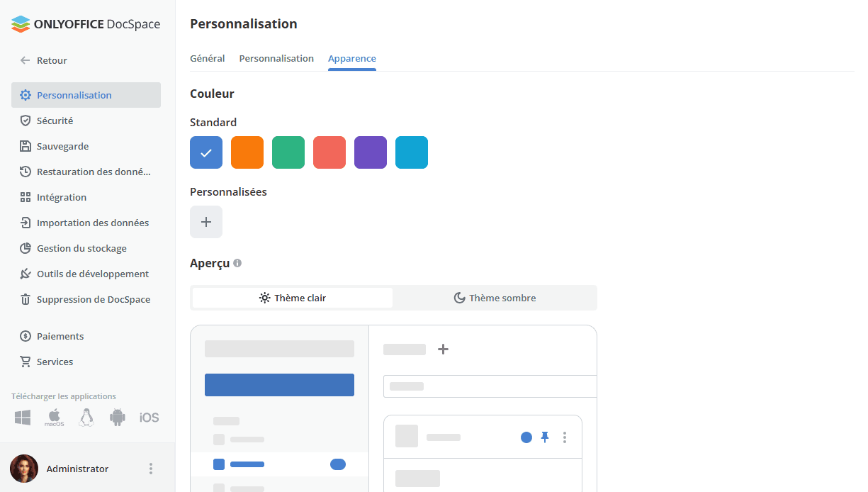Click the Android app download icon

118,418
